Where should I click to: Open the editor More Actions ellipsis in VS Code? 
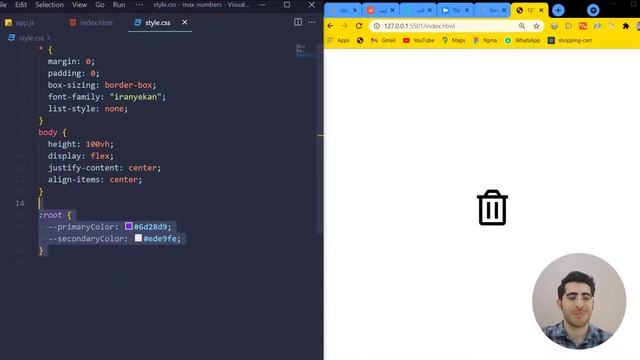click(x=312, y=22)
